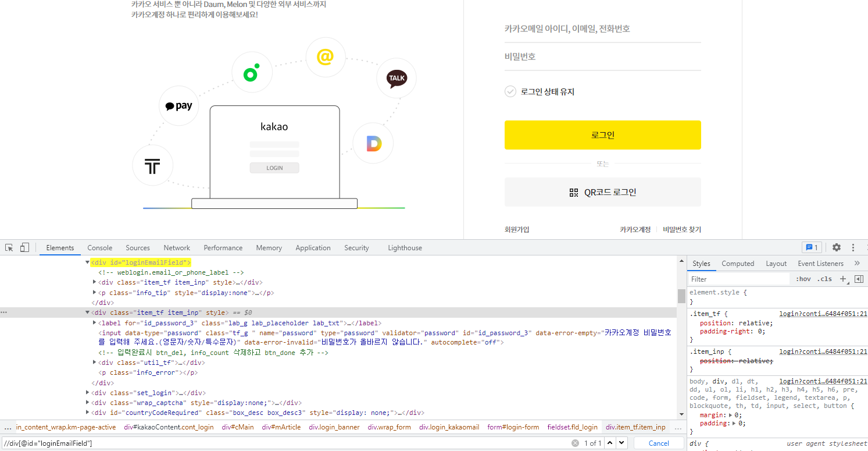Expand the div class="util_tf" node
868x451 pixels.
click(x=95, y=362)
